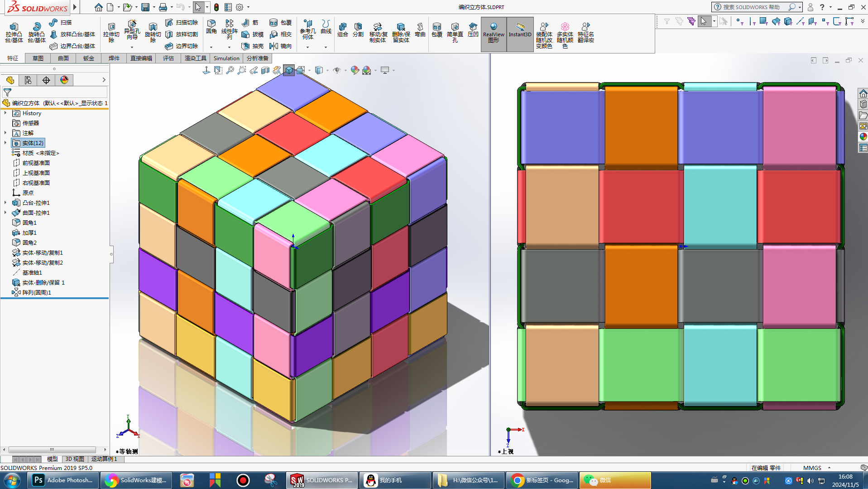Select the 阵列(圆周)1 feature in tree
Screen dimensions: 868x489
(32, 293)
